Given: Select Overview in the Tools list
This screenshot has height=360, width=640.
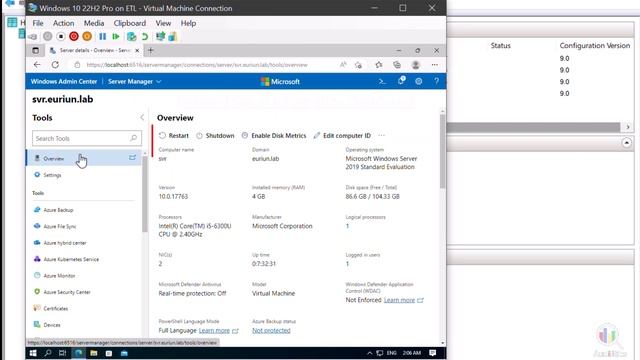Looking at the screenshot, I should 84,158.
